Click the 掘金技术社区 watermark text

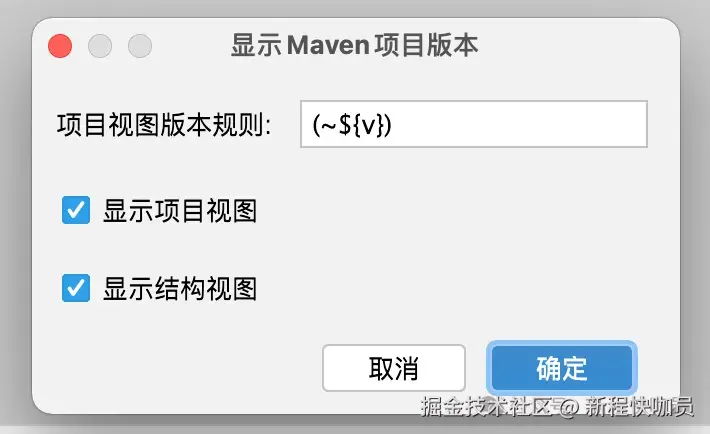click(x=488, y=406)
